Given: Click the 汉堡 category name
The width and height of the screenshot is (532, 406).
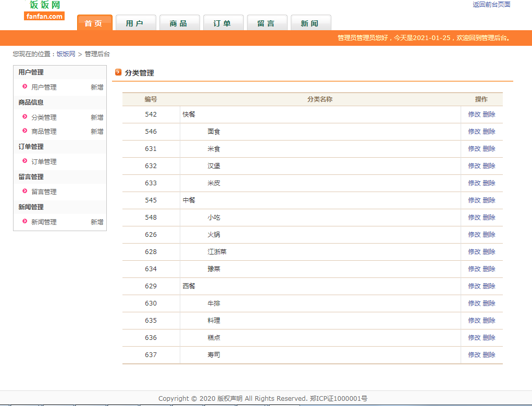Looking at the screenshot, I should tap(214, 166).
